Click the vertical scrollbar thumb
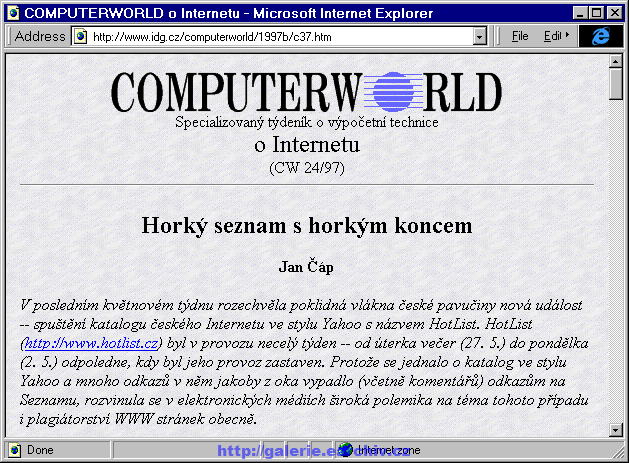The width and height of the screenshot is (629, 463). point(615,83)
